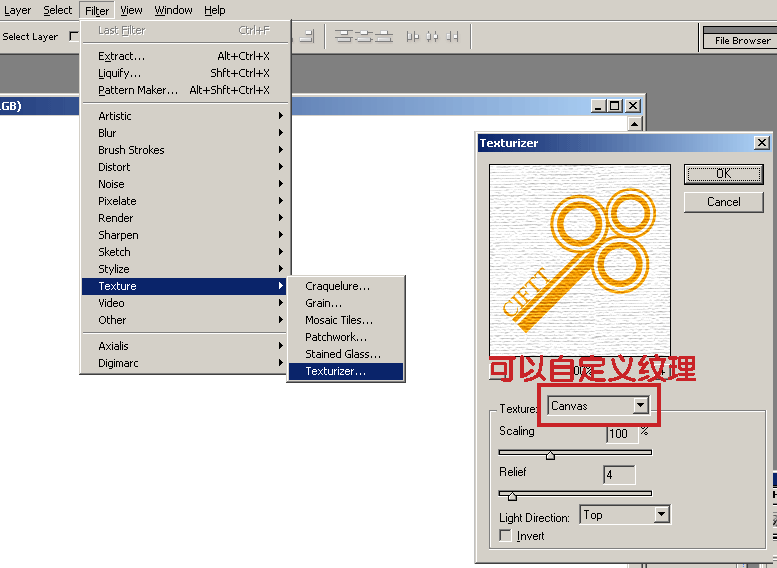Click document window scroll-up arrow
This screenshot has width=777, height=568.
(635, 124)
